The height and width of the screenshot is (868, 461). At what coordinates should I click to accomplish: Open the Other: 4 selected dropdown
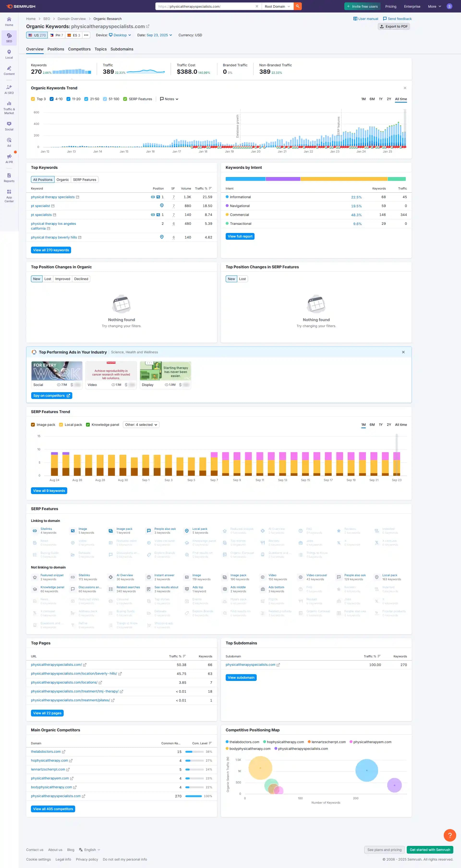pyautogui.click(x=141, y=425)
